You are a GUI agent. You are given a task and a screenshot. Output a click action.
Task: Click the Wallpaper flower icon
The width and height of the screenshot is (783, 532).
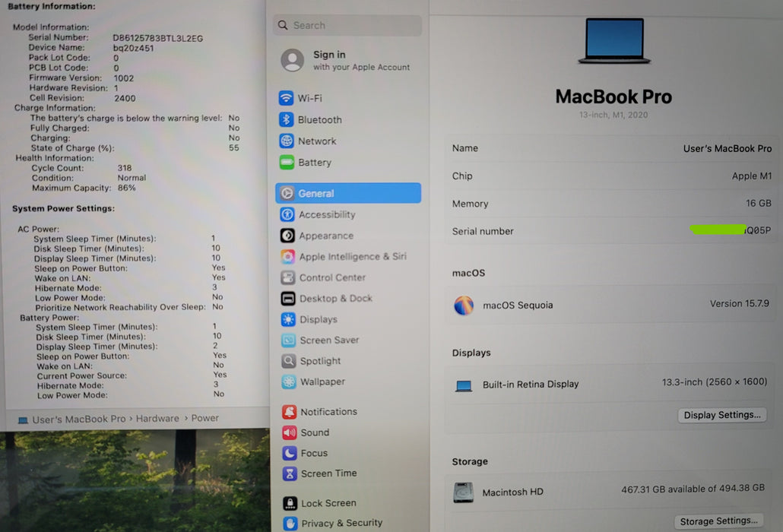coord(289,382)
